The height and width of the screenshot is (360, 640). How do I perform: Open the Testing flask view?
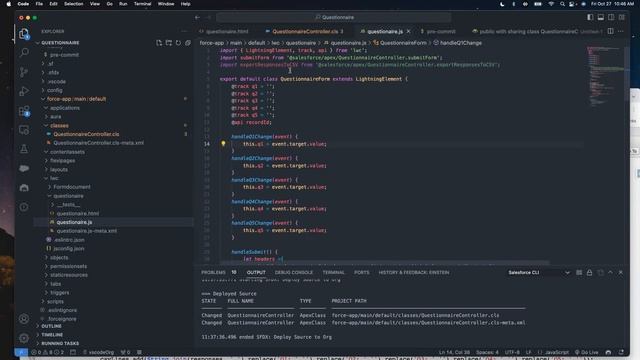pos(24,149)
